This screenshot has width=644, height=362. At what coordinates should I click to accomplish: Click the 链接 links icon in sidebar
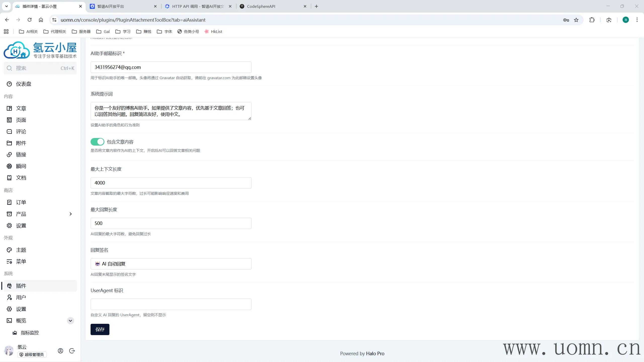point(9,155)
